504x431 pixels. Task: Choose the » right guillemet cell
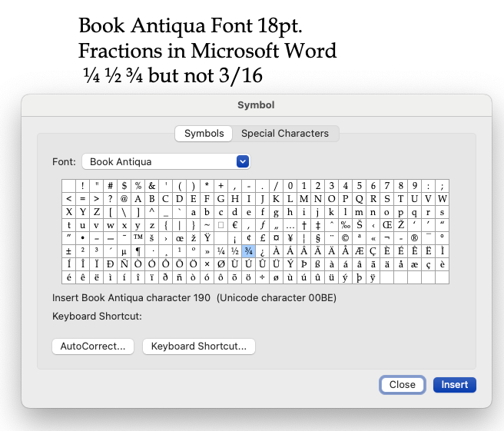coord(207,251)
